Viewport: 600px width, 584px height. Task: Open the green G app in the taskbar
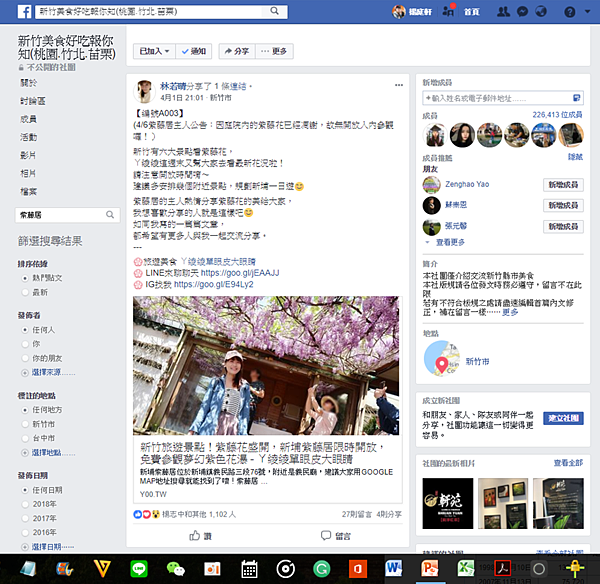pyautogui.click(x=321, y=569)
